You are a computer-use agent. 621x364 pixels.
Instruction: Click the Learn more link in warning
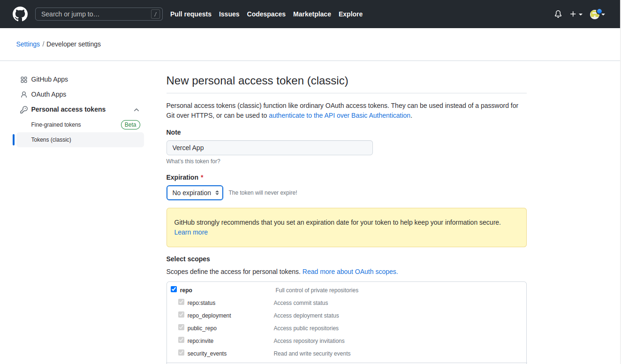191,232
